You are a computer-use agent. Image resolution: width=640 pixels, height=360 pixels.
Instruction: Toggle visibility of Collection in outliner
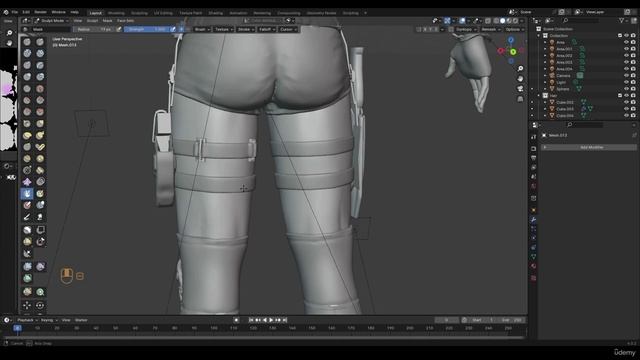coord(626,36)
